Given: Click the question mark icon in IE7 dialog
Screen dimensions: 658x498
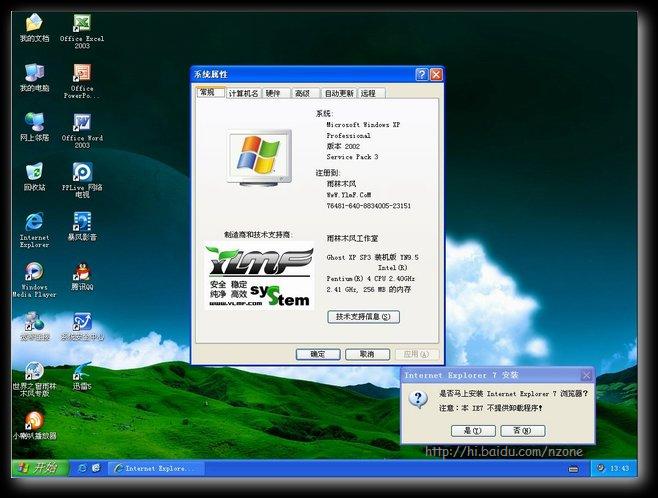Looking at the screenshot, I should click(x=418, y=399).
